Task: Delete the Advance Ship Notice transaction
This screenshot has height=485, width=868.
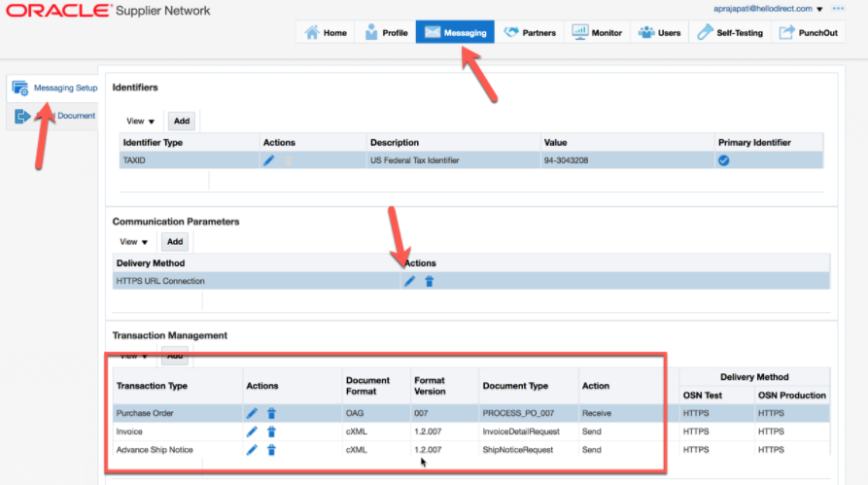Action: (271, 450)
